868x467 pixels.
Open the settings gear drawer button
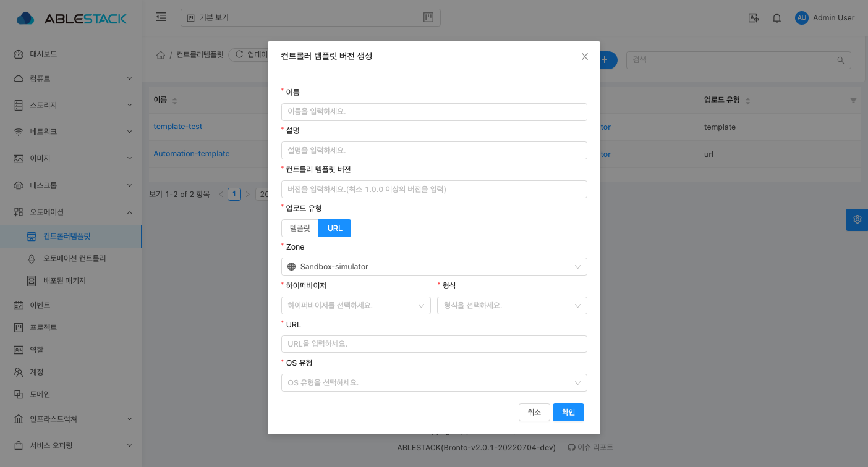[857, 219]
